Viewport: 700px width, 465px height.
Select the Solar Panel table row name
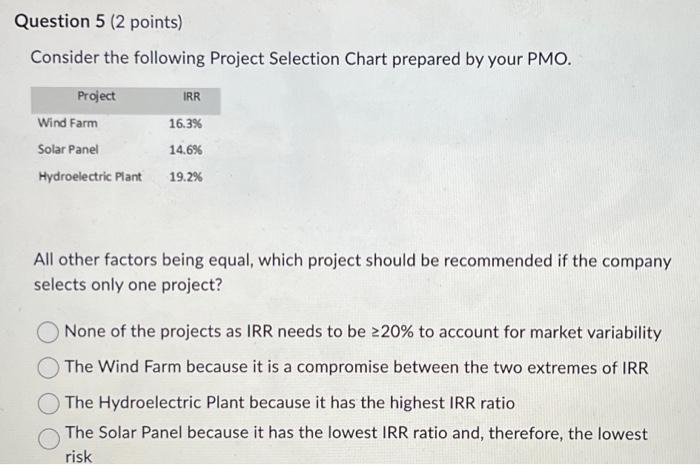point(68,149)
